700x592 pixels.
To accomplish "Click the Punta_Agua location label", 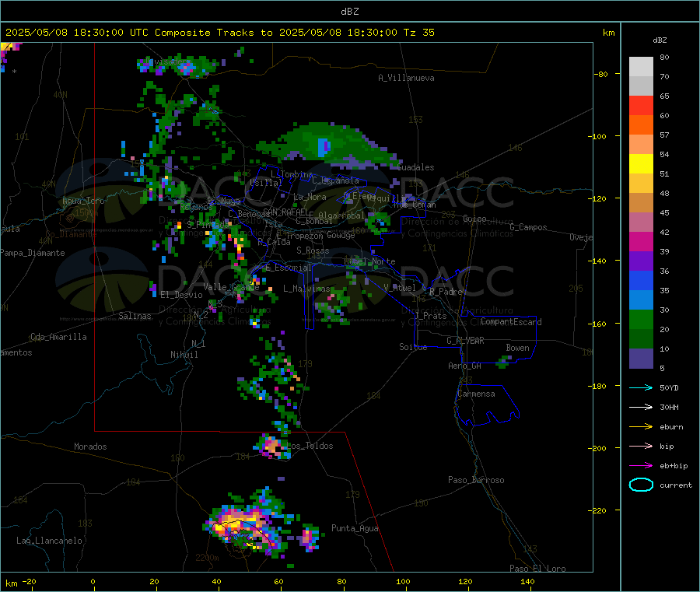I will tap(355, 528).
